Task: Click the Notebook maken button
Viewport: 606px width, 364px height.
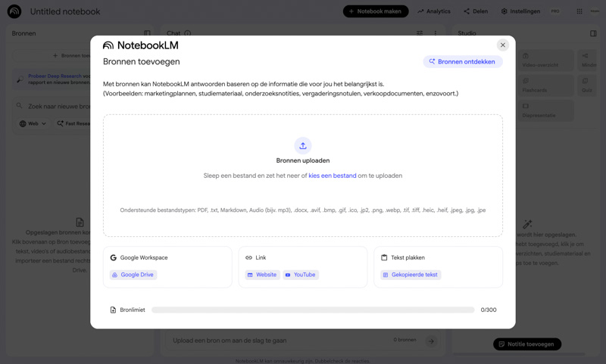Action: tap(376, 11)
